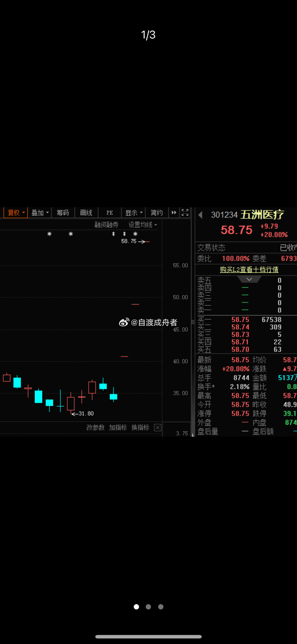Activate the 画线 drawing tool
This screenshot has height=644, width=297.
[x=86, y=213]
